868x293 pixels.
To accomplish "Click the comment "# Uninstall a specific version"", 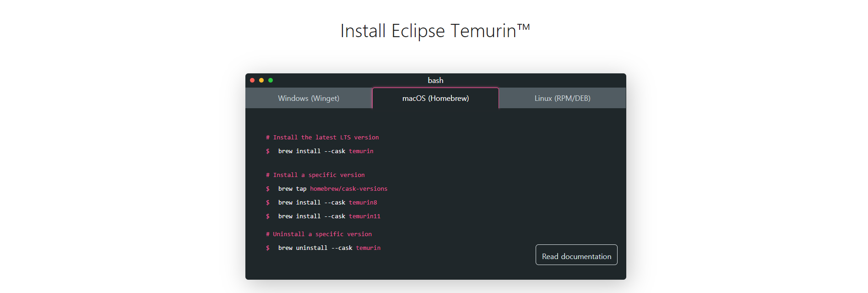I will tap(319, 234).
